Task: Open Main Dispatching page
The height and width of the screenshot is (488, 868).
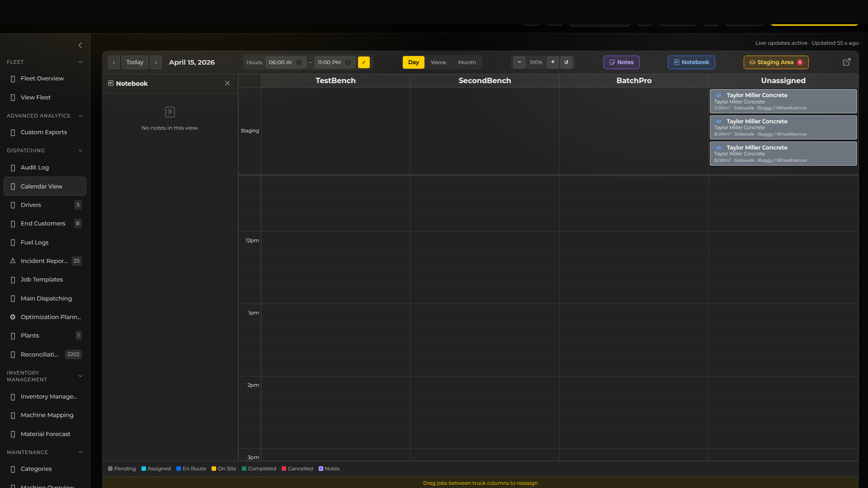Action: [46, 298]
